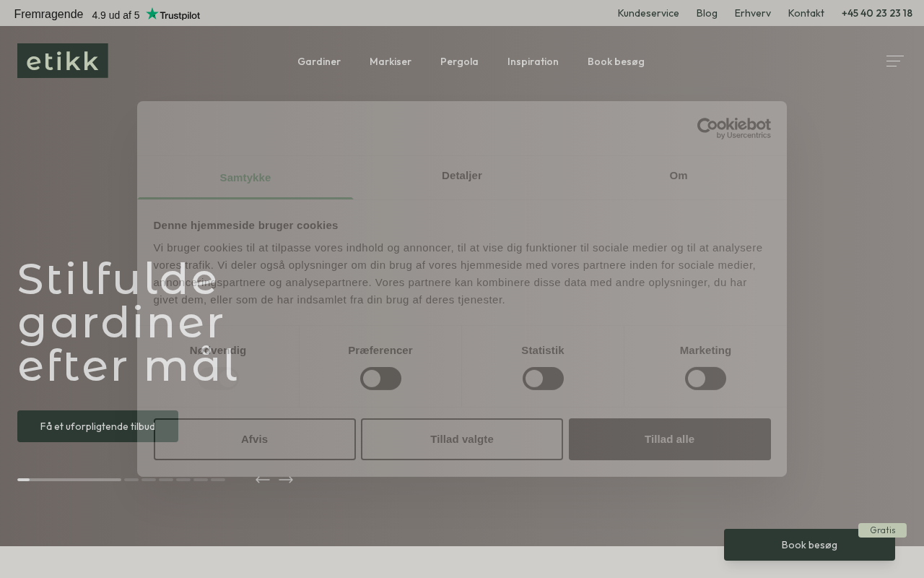Open the hamburger menu icon

(x=895, y=61)
